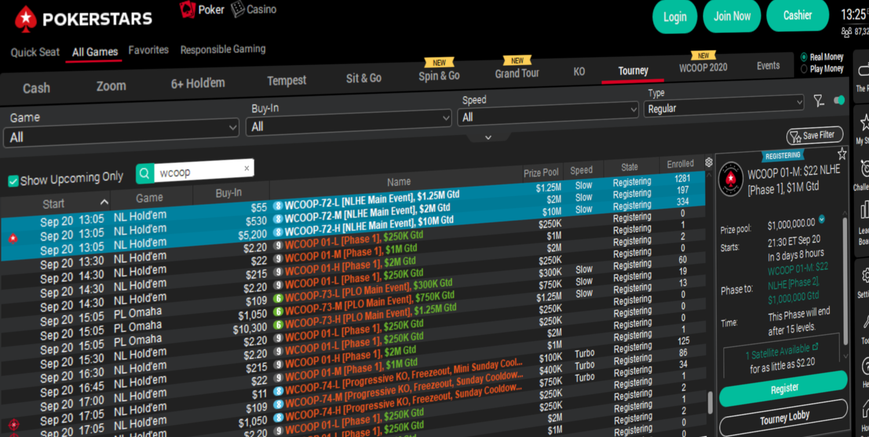Click the 6-max badge on WCOOP-73-L
Screen dimensions: 869x437
pyautogui.click(x=278, y=299)
